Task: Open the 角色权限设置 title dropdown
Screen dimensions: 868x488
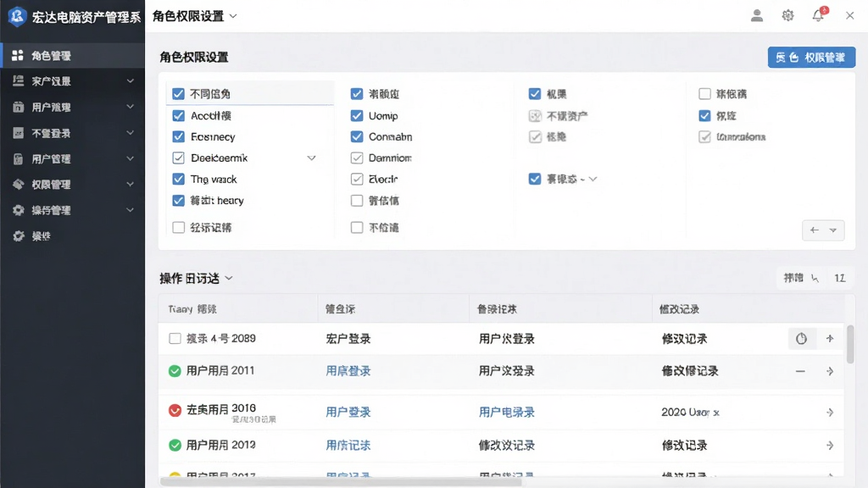Action: [232, 17]
